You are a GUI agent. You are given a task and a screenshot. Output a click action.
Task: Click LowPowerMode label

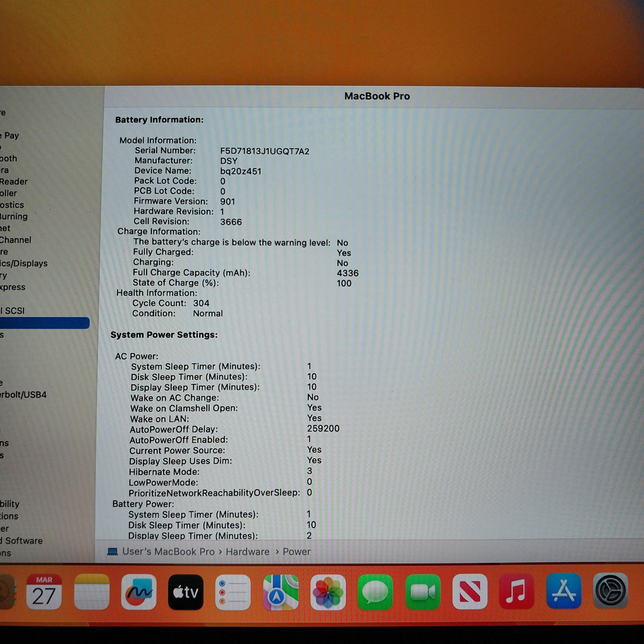tap(163, 483)
